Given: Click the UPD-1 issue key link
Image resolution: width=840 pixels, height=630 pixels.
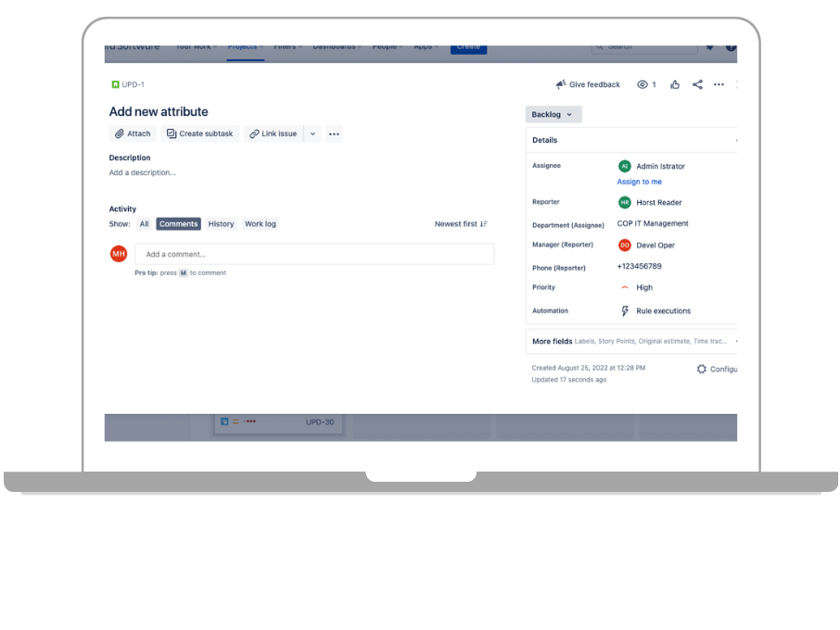Looking at the screenshot, I should 133,84.
